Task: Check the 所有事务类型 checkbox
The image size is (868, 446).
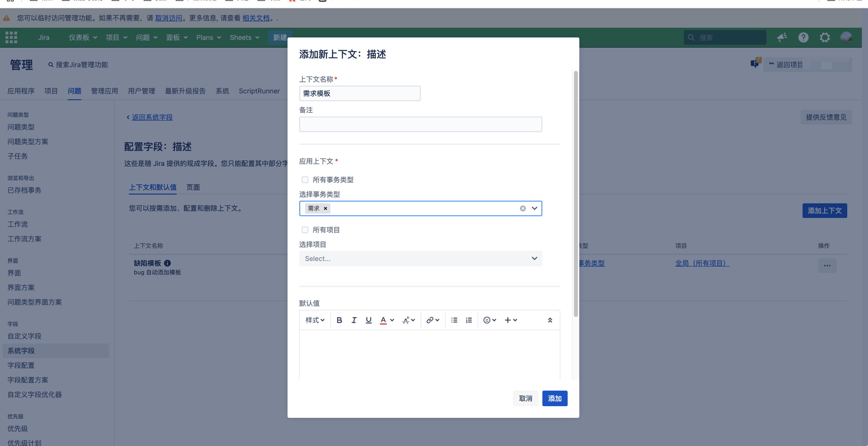Action: pos(305,180)
